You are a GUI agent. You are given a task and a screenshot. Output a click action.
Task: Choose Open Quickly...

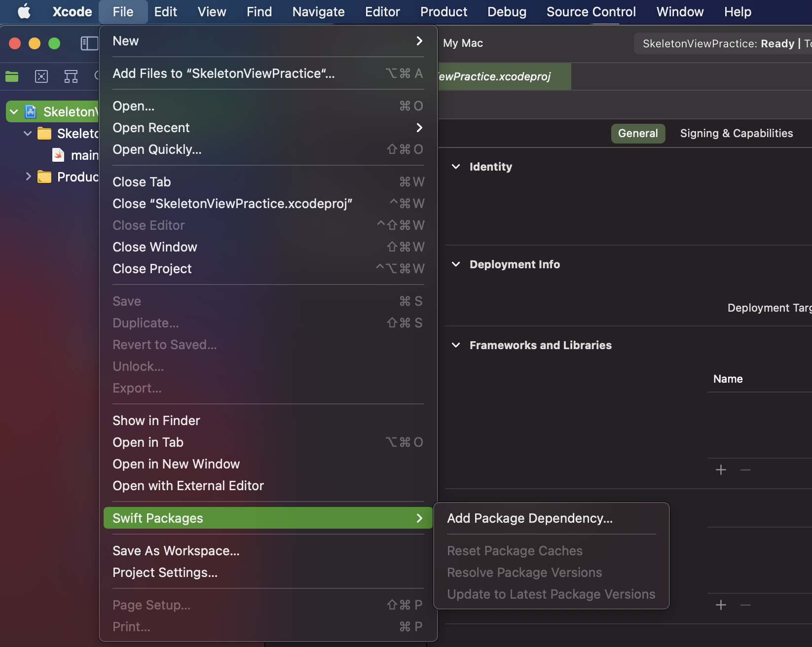[x=268, y=149]
